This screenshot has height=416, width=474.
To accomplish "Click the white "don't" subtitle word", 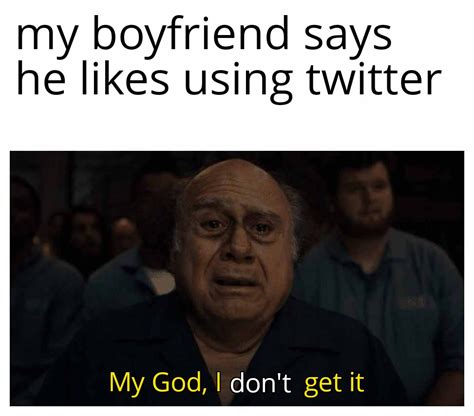I will [261, 383].
